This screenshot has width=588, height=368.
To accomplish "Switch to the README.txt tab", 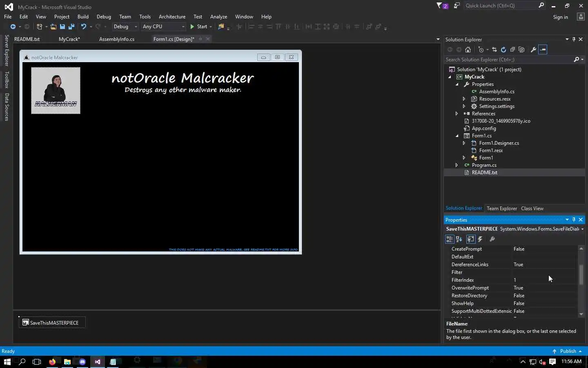I will tap(27, 39).
